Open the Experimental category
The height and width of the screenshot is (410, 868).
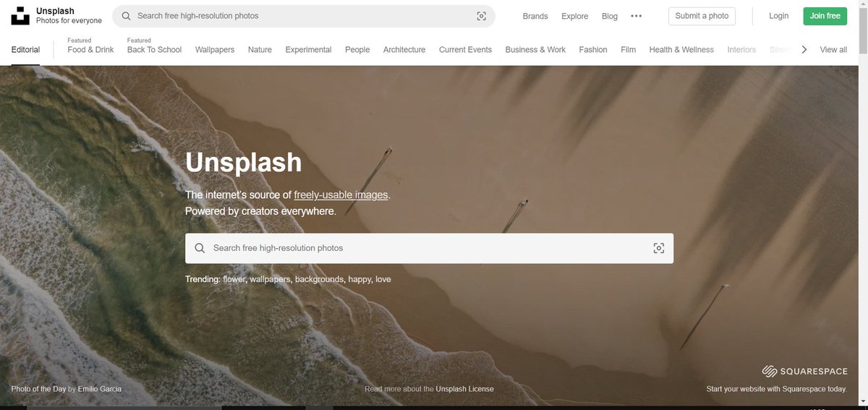(x=308, y=50)
